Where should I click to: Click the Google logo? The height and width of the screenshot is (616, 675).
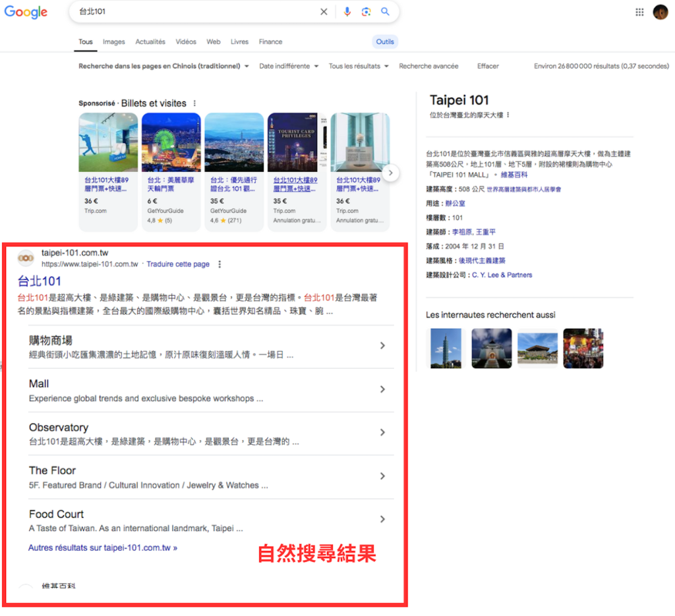(x=26, y=12)
